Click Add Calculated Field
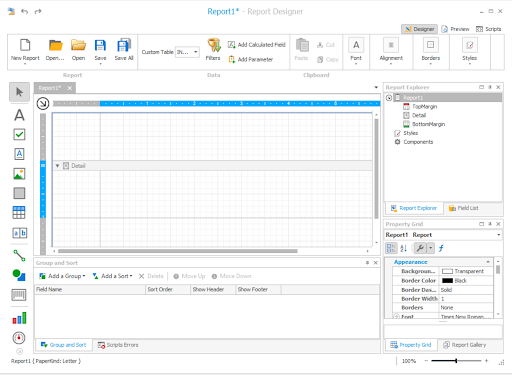 point(257,45)
